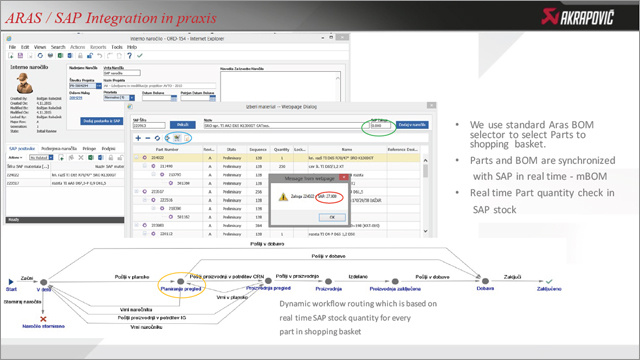Open the Delovni Nalog hyperlink

tap(76, 98)
